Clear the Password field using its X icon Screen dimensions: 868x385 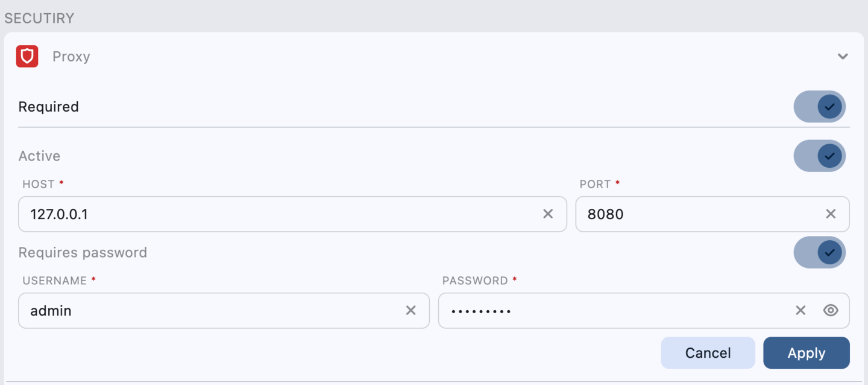point(800,310)
